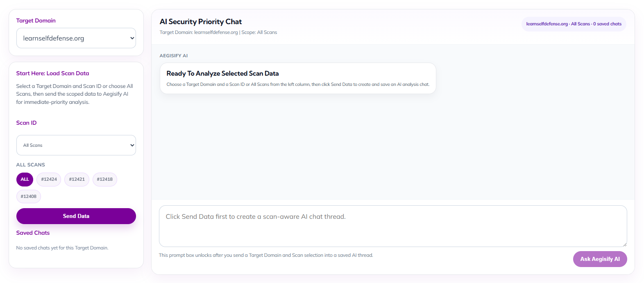The height and width of the screenshot is (283, 644).
Task: Select scan chip #12408
Action: 28,196
